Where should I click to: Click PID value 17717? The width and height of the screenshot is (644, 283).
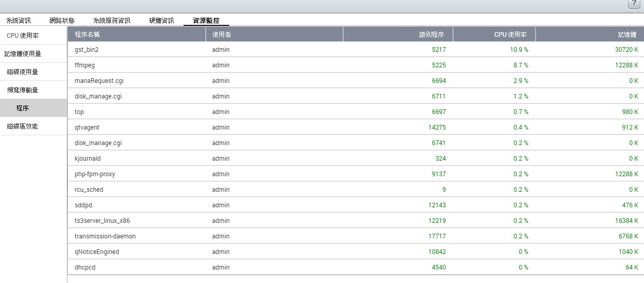tap(437, 236)
